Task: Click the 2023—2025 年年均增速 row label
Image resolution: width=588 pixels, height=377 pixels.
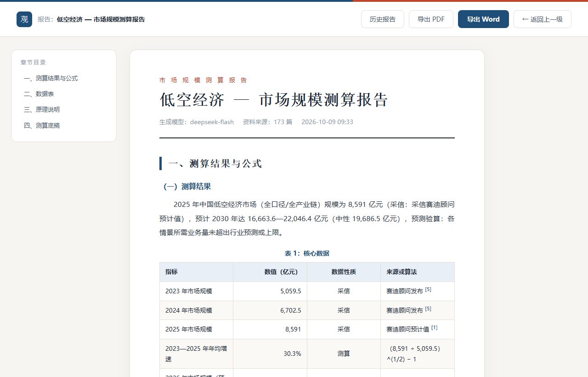Action: pyautogui.click(x=196, y=354)
